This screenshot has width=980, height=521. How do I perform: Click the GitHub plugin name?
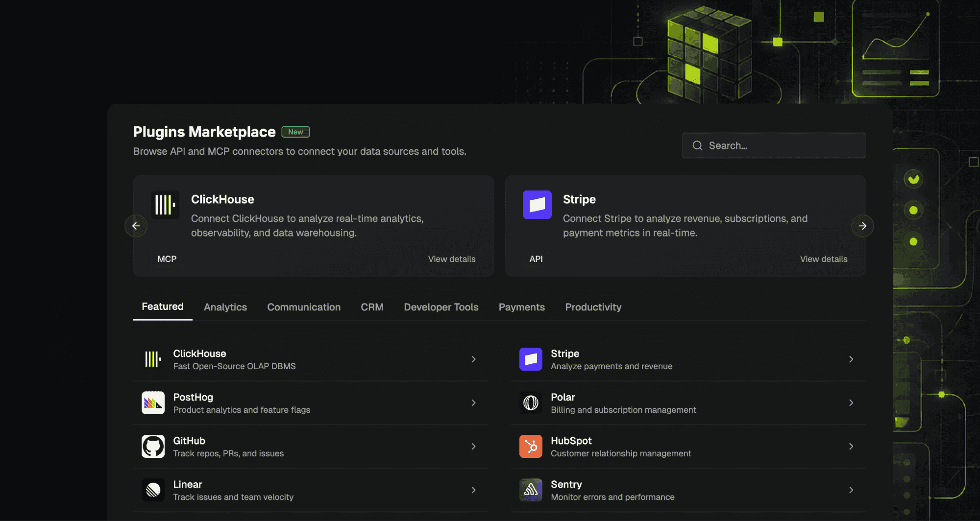tap(189, 441)
